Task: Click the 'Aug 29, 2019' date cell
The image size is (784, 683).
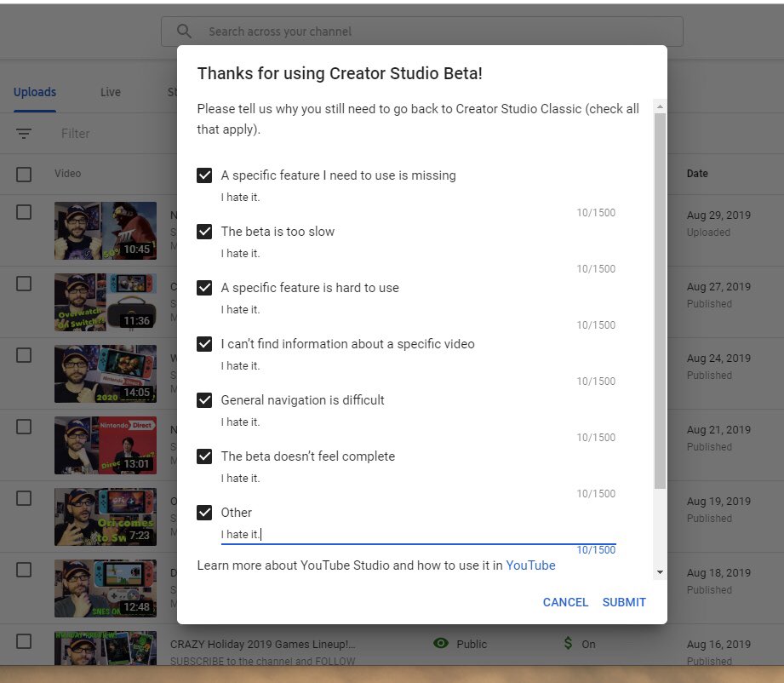Action: (718, 215)
